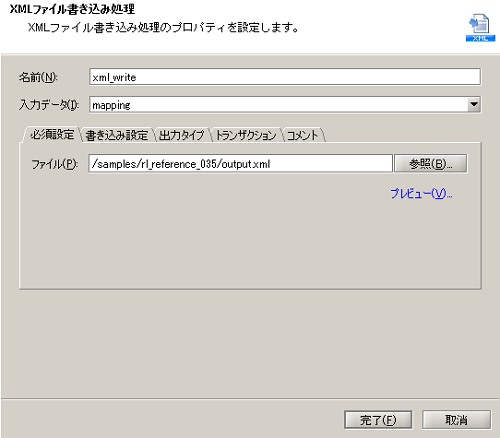Focus the 名前 name field containing xml_write

tap(285, 77)
